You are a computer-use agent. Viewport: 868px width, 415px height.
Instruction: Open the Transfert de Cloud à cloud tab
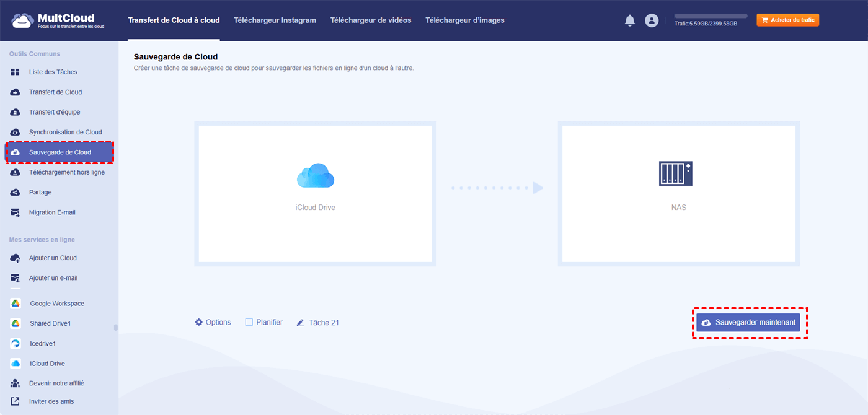(174, 20)
